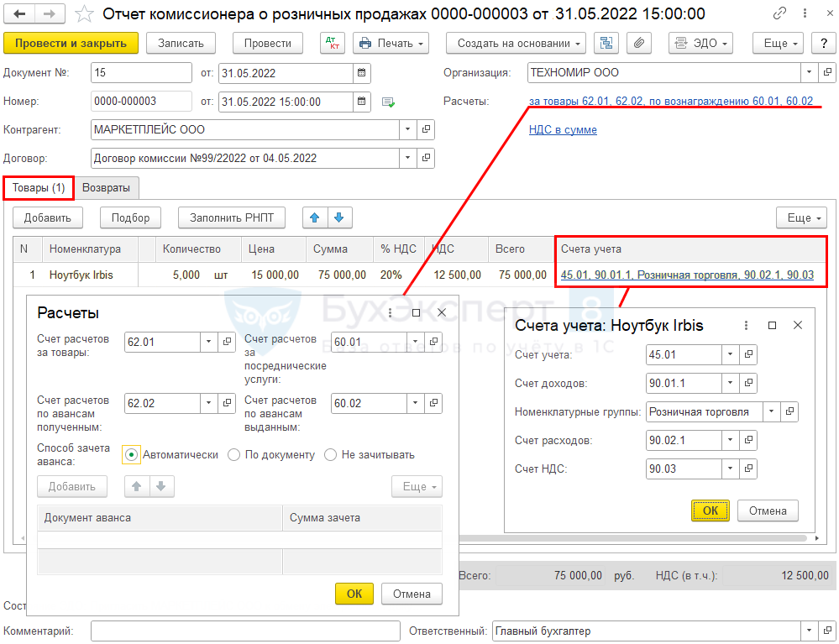Switch to the Товары (1) tab
This screenshot has width=839, height=644.
(x=39, y=188)
